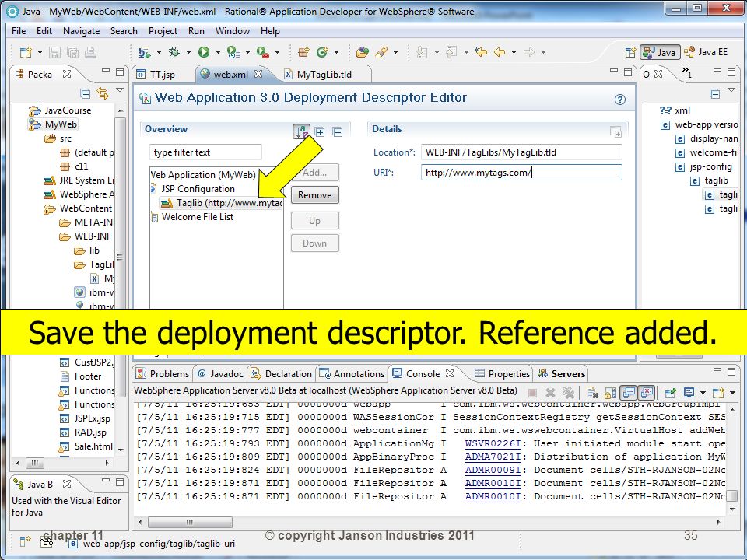Click the Open Type toolbar icon
Image resolution: width=747 pixels, height=560 pixels.
[363, 52]
